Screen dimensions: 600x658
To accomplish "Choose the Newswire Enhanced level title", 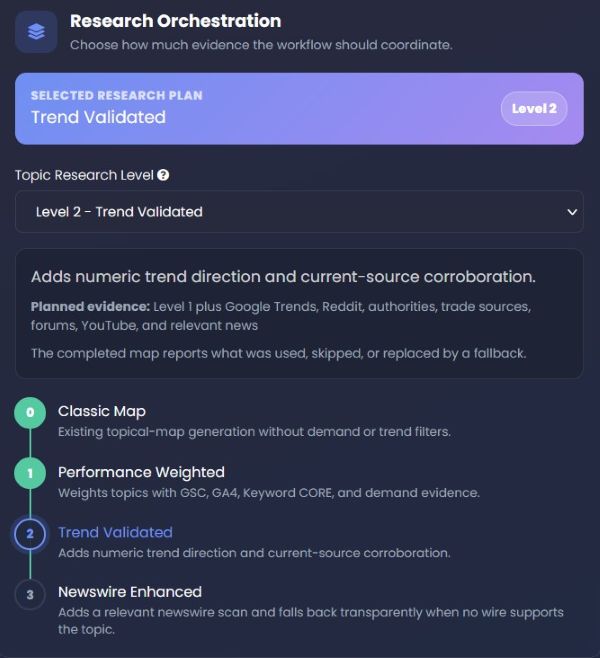I will pyautogui.click(x=130, y=592).
